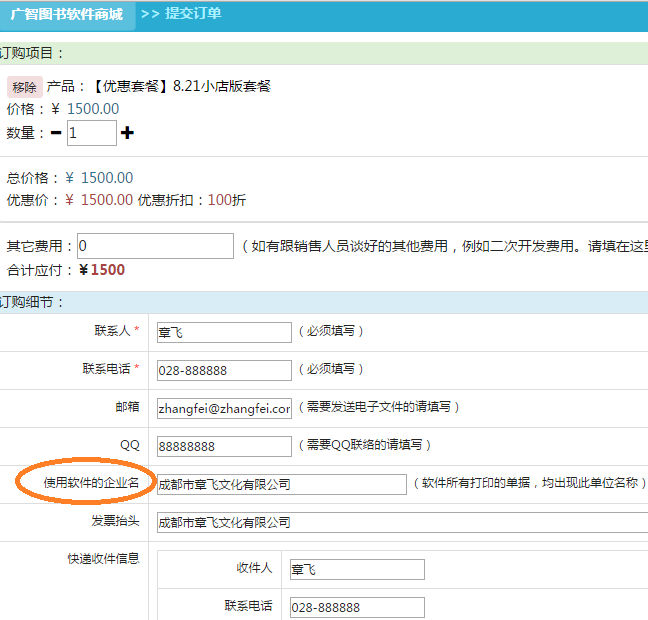Open the 广智图书软件商城 home tab

tap(67, 15)
